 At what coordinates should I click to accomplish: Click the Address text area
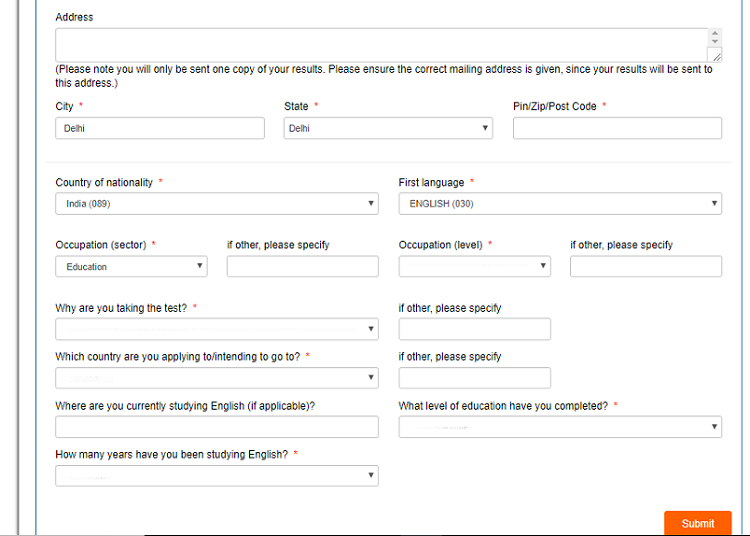tap(380, 45)
